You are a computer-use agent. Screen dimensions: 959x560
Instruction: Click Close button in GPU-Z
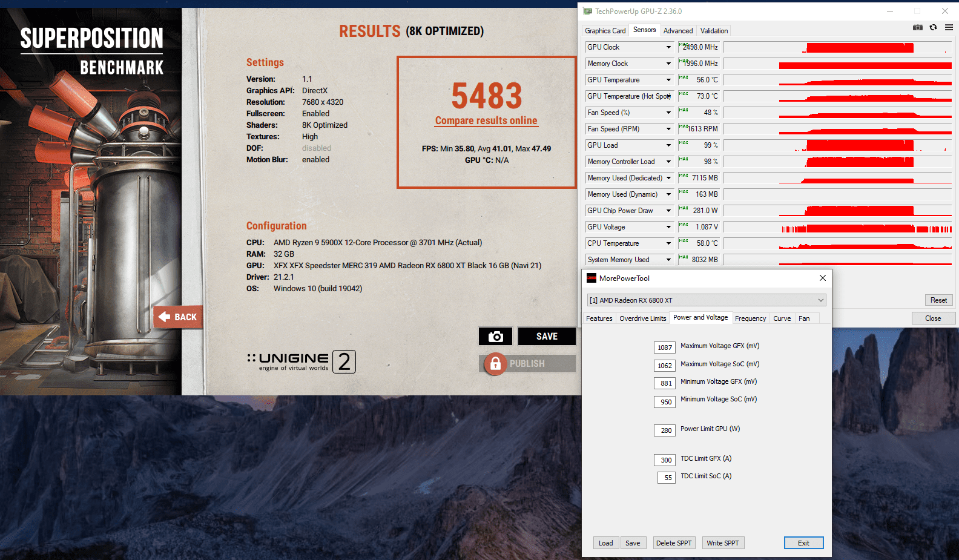[x=933, y=318]
